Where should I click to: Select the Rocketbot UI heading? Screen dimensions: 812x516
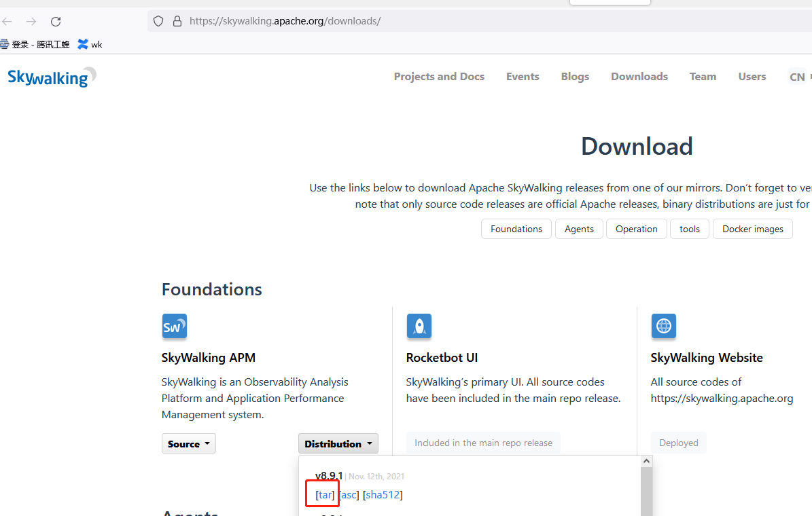pyautogui.click(x=442, y=358)
